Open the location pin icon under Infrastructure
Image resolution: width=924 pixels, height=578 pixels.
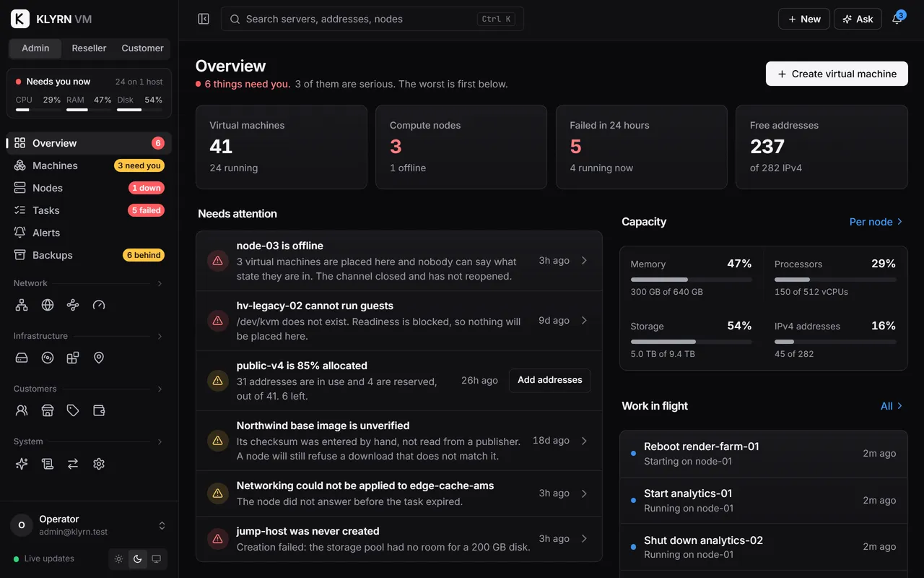[99, 358]
